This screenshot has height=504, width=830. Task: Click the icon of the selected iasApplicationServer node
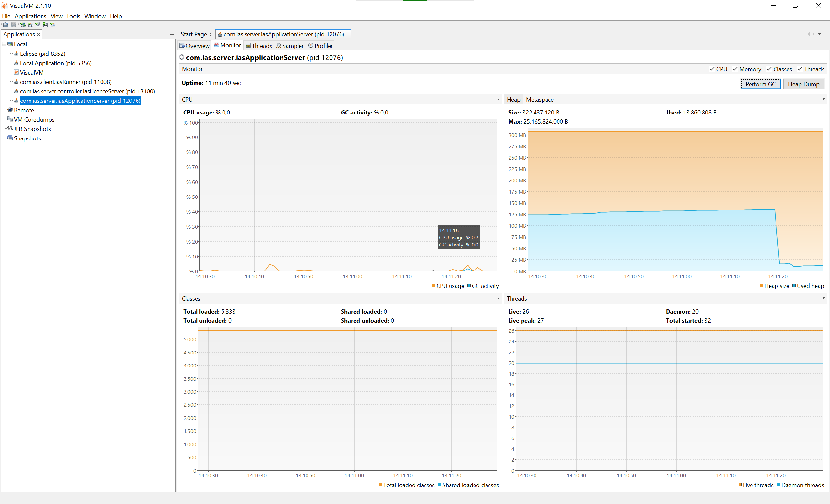[16, 101]
